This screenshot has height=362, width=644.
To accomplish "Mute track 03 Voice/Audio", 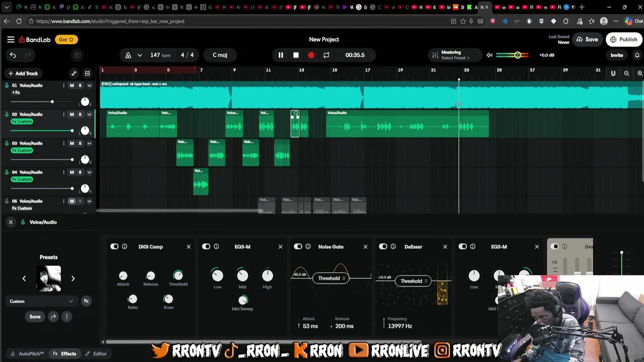I will (71, 143).
